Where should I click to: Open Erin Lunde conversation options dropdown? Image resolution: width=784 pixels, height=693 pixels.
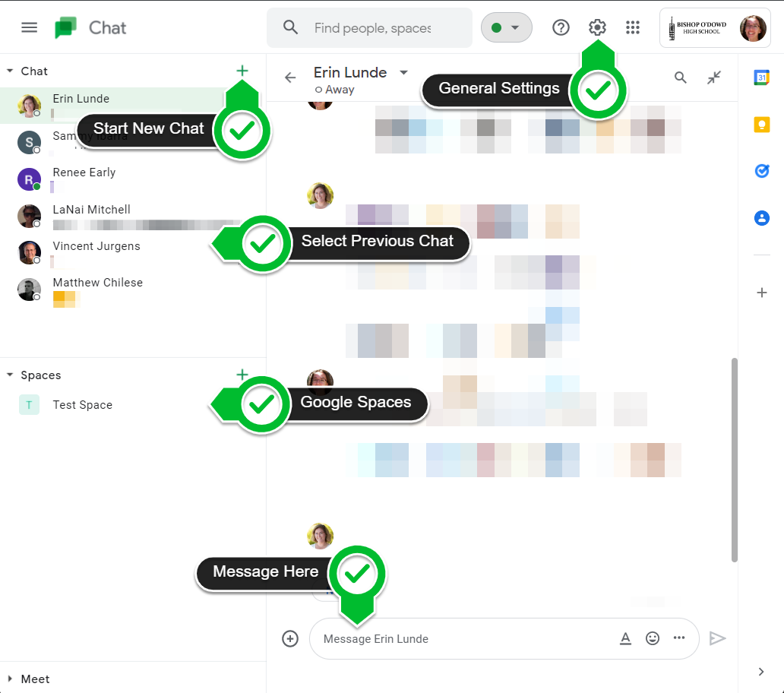coord(403,72)
